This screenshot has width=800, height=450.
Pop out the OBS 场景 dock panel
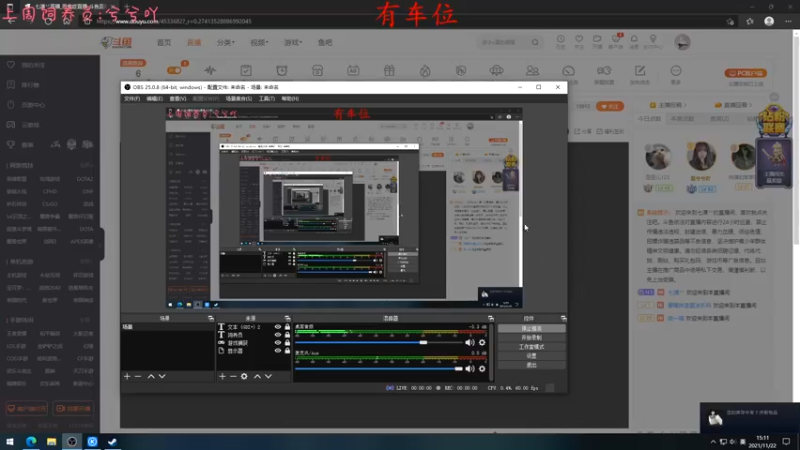tap(211, 318)
